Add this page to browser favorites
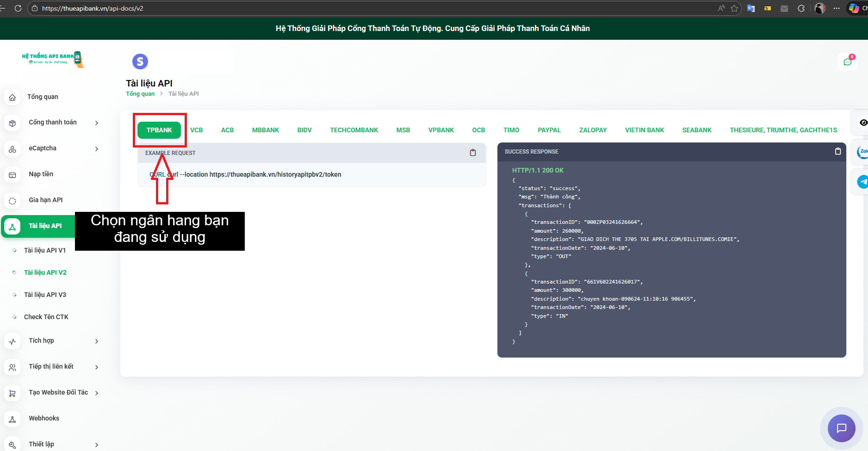The height and width of the screenshot is (451, 868). [x=734, y=8]
